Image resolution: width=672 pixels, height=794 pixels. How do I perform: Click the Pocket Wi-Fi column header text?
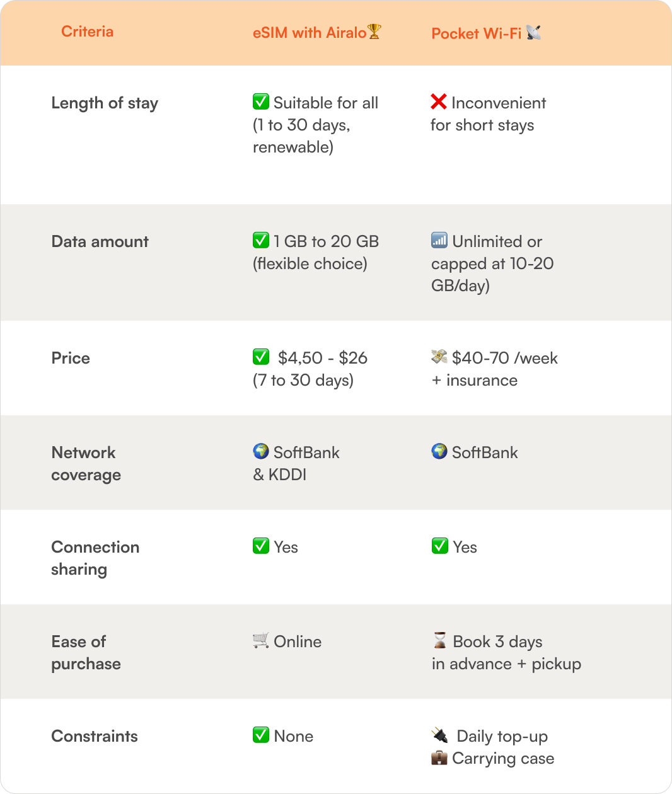point(477,33)
